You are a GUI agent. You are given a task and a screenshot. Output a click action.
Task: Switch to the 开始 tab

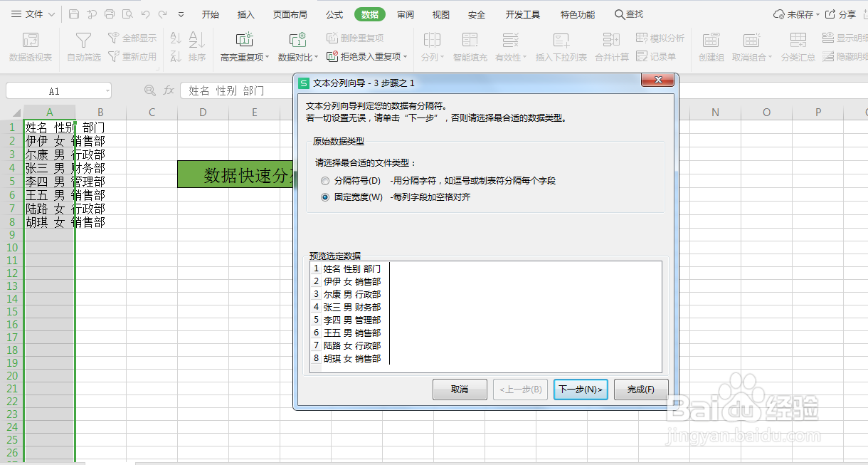tap(211, 14)
